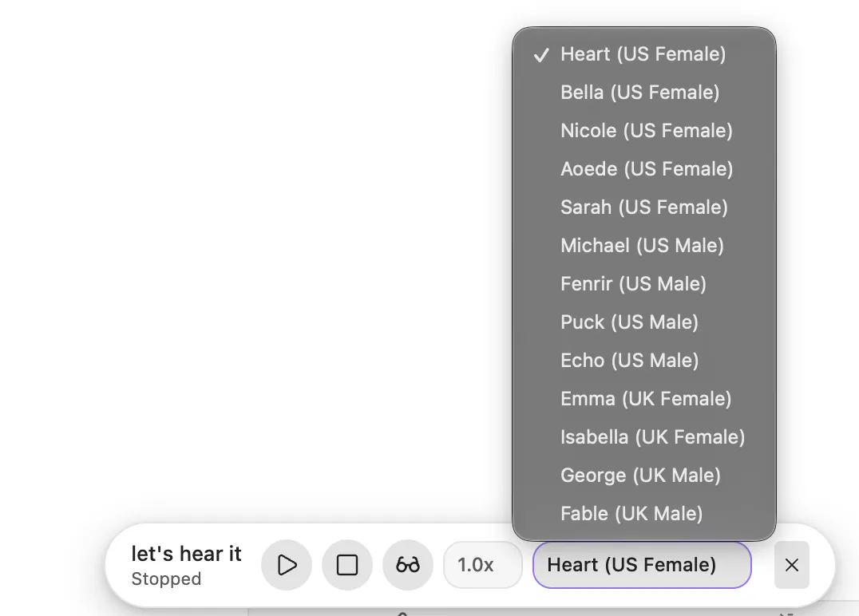Switch voice to Puck (US Male)

644,322
